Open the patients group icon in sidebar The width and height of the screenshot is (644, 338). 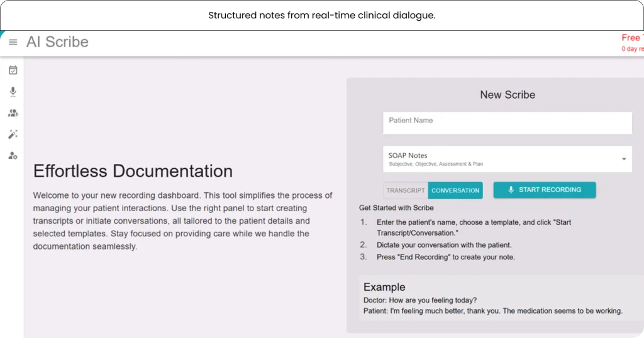pyautogui.click(x=13, y=113)
